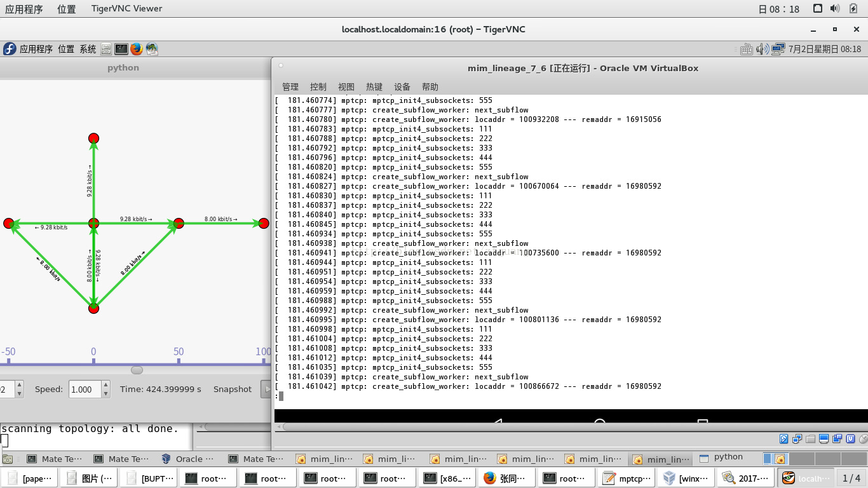The height and width of the screenshot is (488, 868).
Task: Open the 设备 menu in VirtualBox
Action: pos(402,87)
